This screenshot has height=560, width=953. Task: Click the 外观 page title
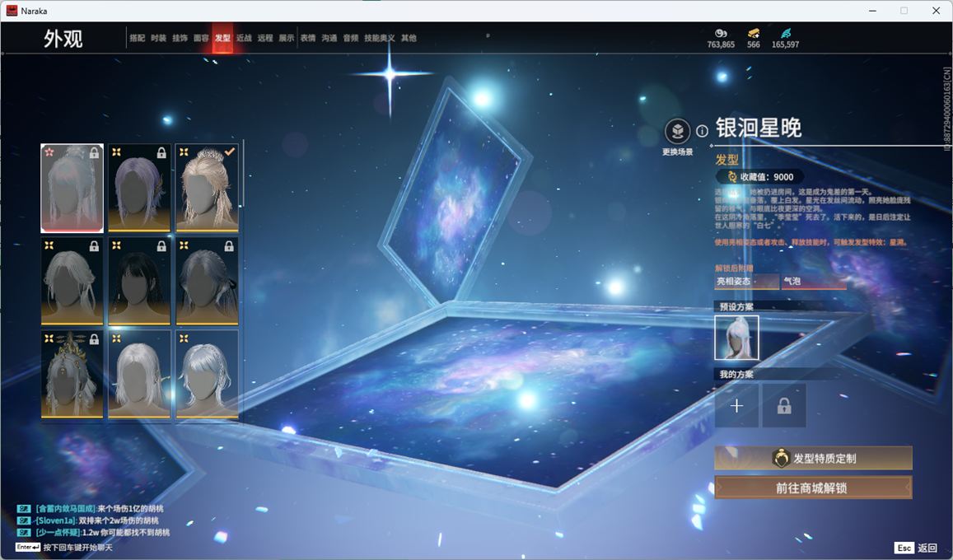click(x=63, y=38)
